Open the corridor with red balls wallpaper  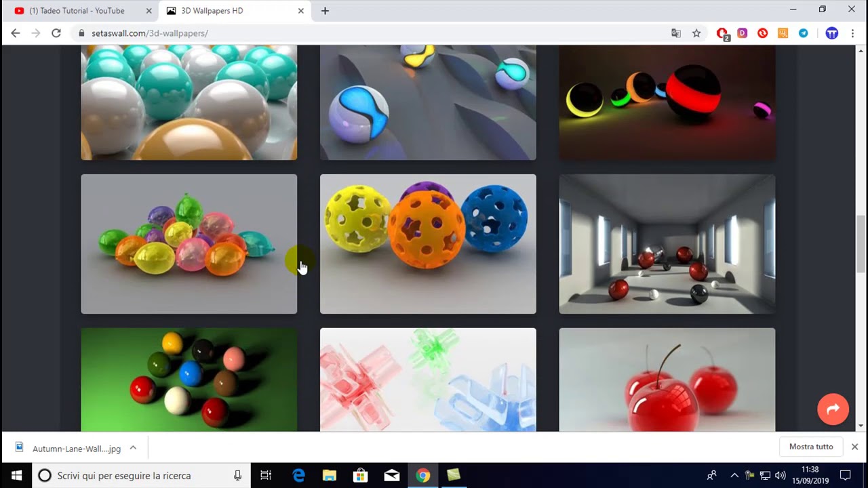pos(667,244)
